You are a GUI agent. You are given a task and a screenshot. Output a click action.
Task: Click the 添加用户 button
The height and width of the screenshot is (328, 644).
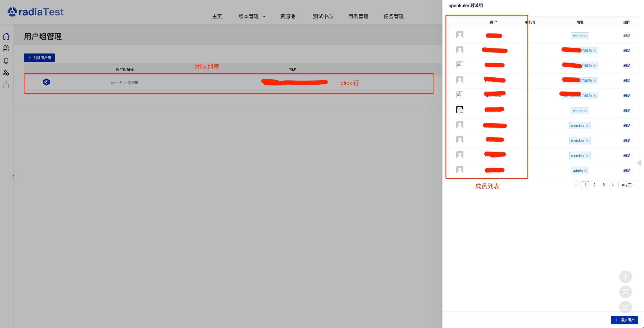(x=624, y=320)
